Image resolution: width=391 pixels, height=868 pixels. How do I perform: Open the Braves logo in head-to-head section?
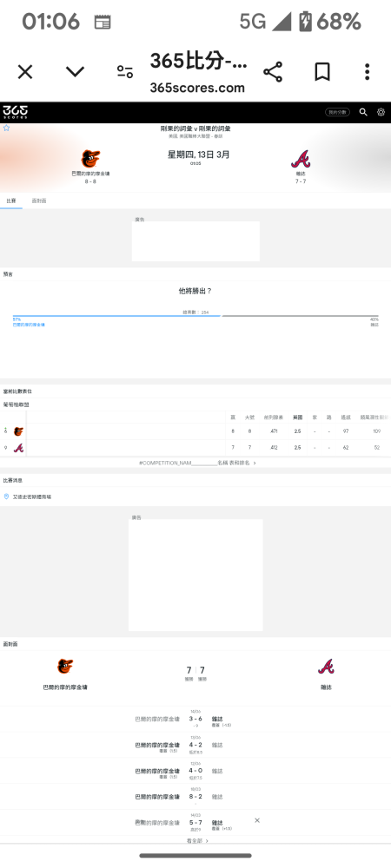pyautogui.click(x=326, y=666)
